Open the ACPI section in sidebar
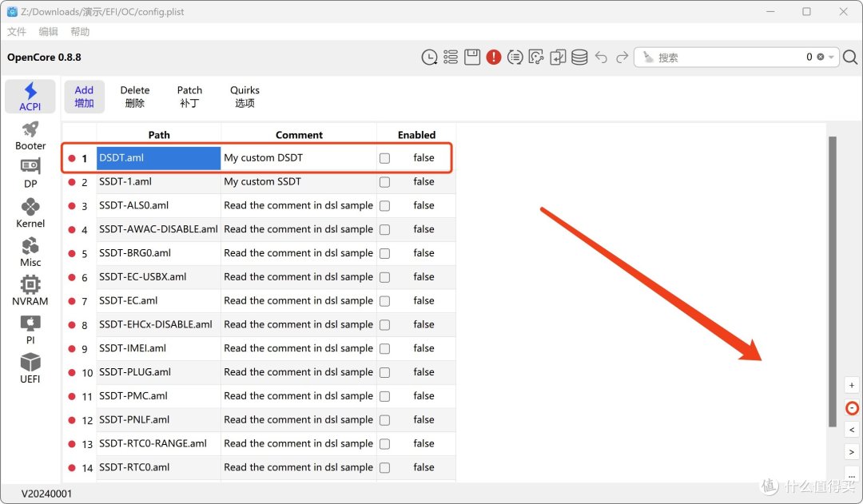 pyautogui.click(x=30, y=97)
